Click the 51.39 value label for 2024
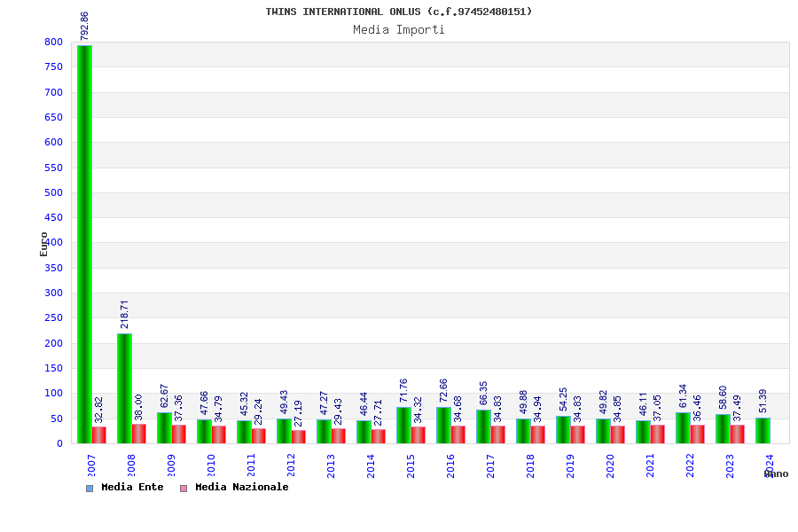The height and width of the screenshot is (532, 798). 763,401
